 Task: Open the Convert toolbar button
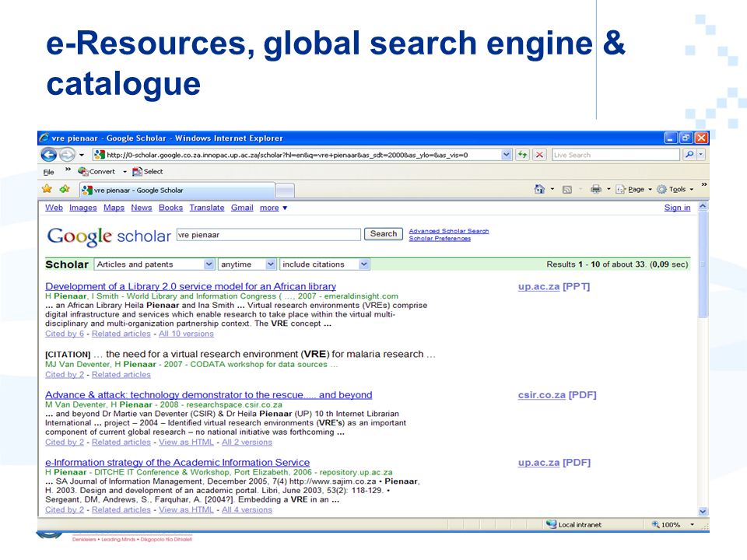pyautogui.click(x=96, y=171)
